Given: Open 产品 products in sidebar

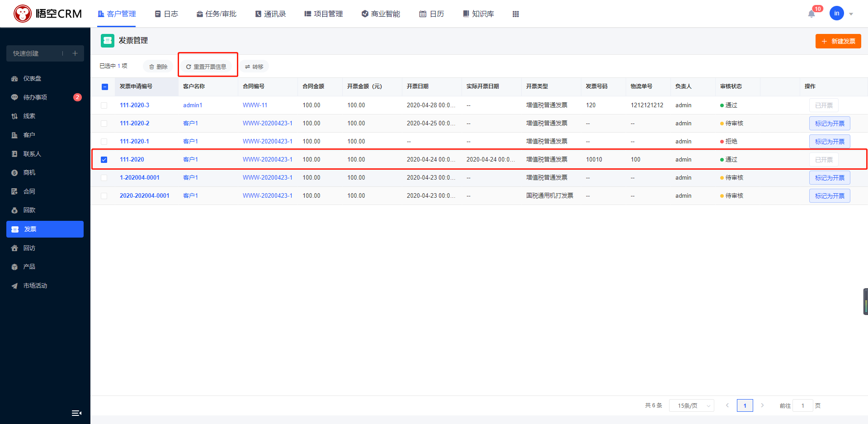Looking at the screenshot, I should (45, 267).
